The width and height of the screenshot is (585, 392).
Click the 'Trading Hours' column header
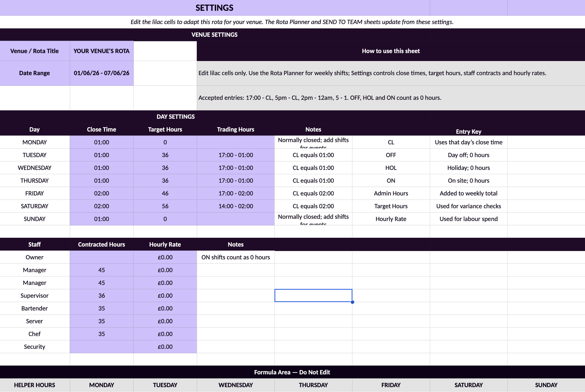coord(236,129)
